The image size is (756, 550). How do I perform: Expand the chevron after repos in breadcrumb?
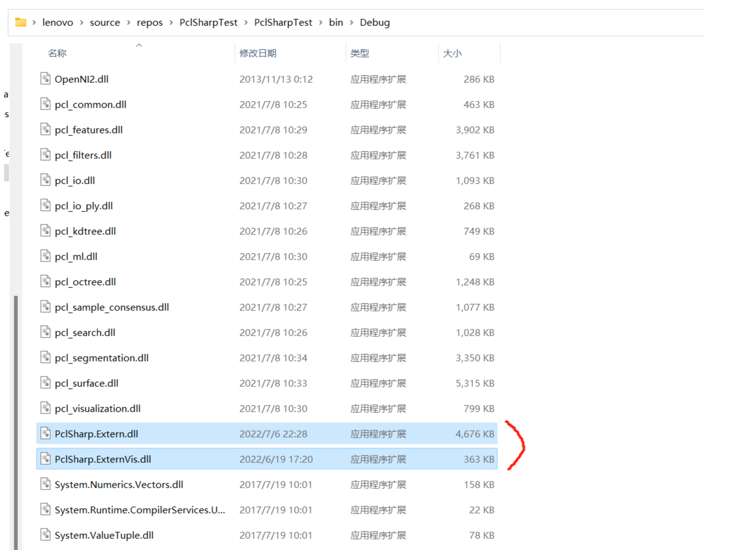pyautogui.click(x=171, y=23)
